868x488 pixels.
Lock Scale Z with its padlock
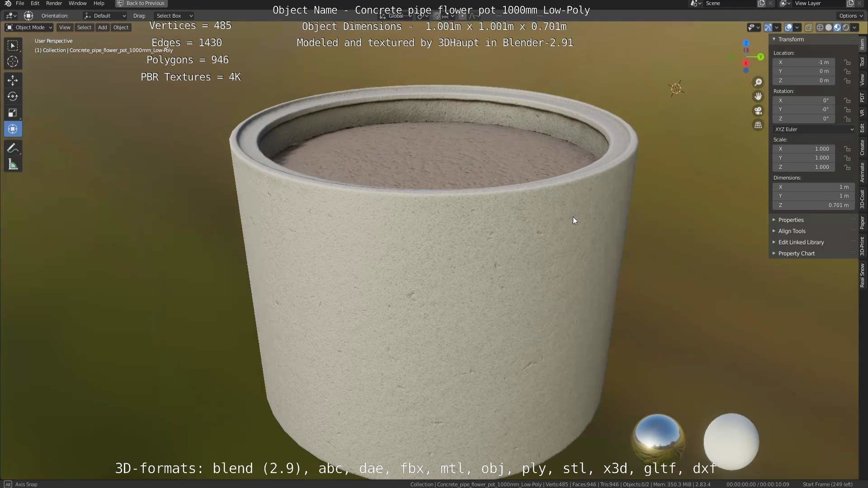[847, 167]
